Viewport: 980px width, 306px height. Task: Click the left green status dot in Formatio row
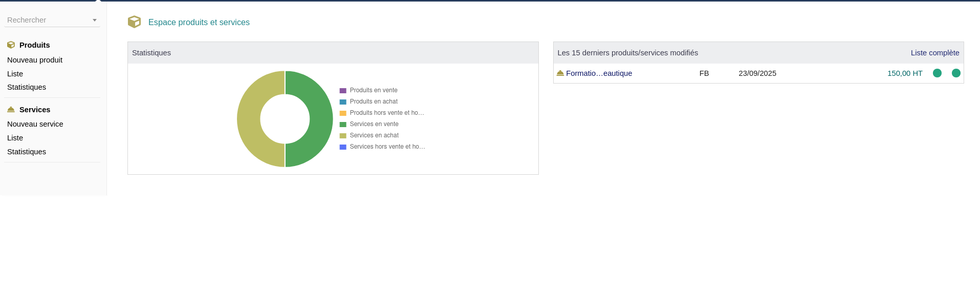(x=937, y=73)
